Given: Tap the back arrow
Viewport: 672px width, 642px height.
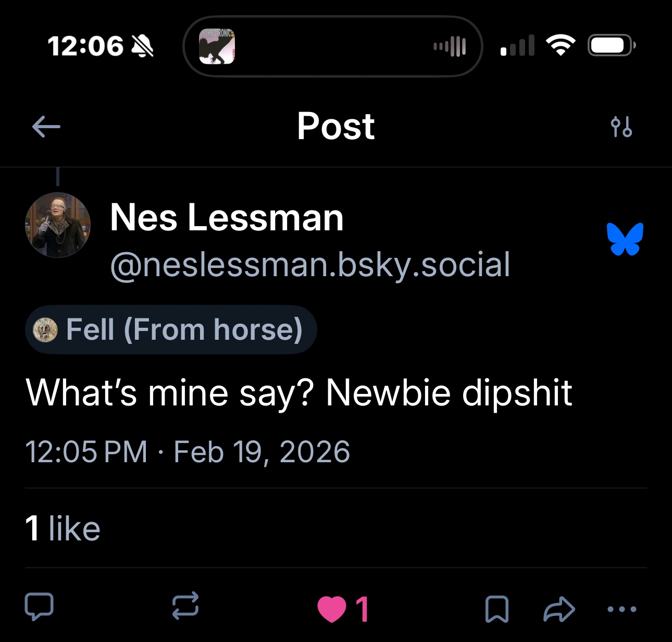Looking at the screenshot, I should pos(46,127).
